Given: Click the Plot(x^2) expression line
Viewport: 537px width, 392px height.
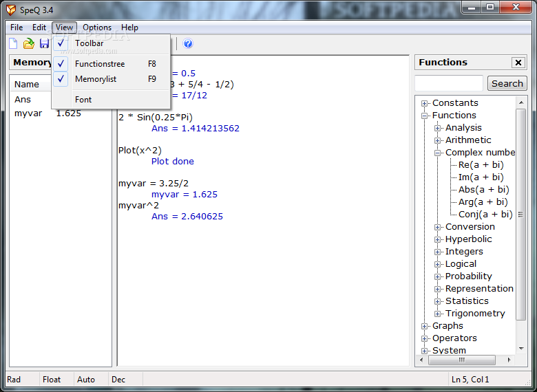Looking at the screenshot, I should click(140, 151).
